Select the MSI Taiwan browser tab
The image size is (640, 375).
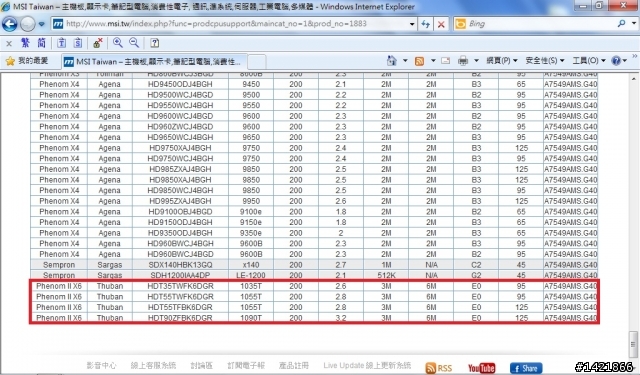154,62
